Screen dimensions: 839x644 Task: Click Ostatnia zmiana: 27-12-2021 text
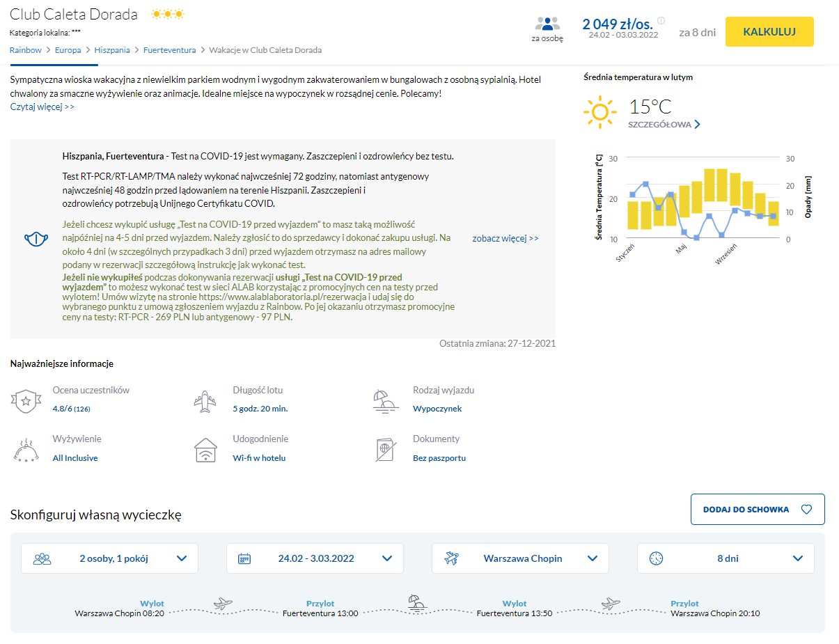click(x=497, y=343)
